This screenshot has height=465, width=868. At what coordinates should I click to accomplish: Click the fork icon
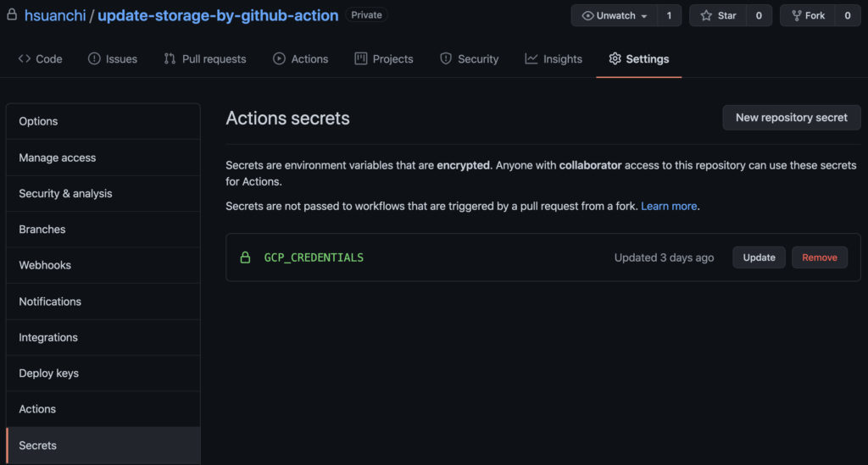797,15
